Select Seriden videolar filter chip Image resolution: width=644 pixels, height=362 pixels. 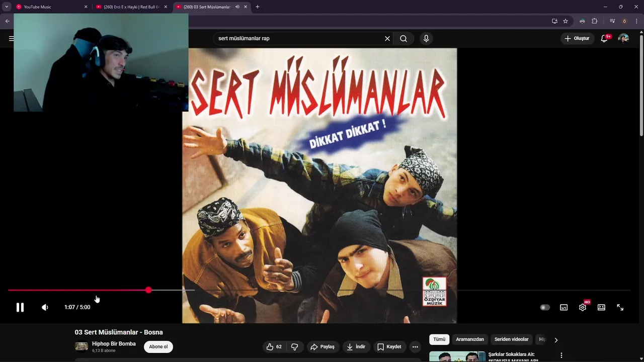pos(512,339)
